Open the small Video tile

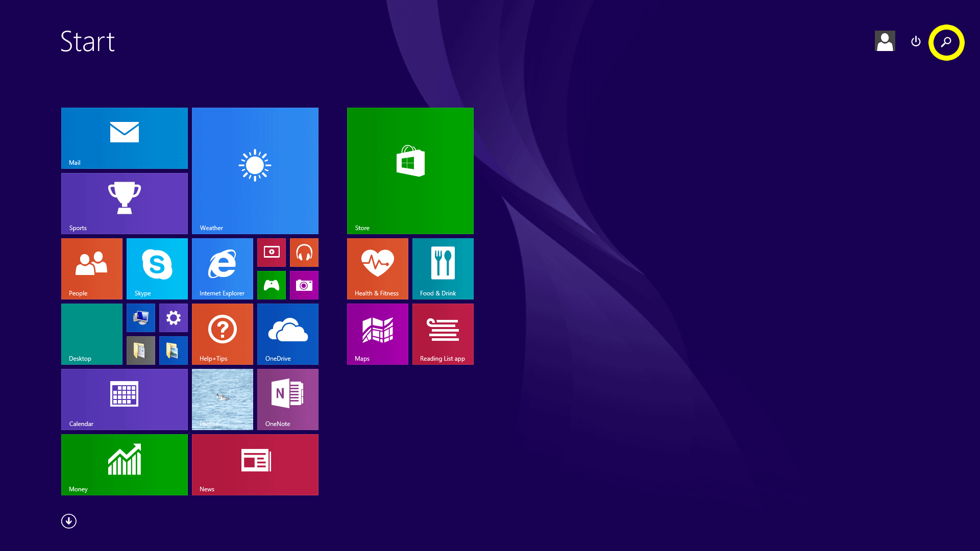[x=272, y=253]
